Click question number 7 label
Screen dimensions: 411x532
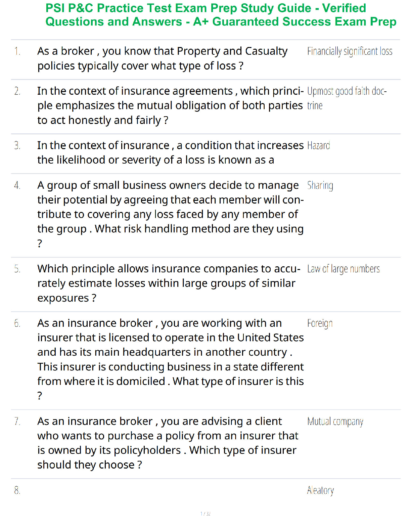point(17,422)
